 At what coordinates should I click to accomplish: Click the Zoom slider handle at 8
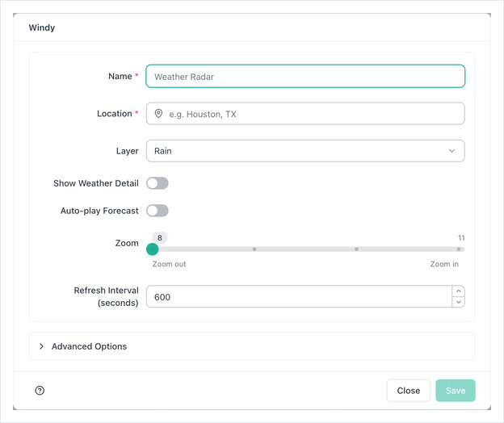[153, 249]
